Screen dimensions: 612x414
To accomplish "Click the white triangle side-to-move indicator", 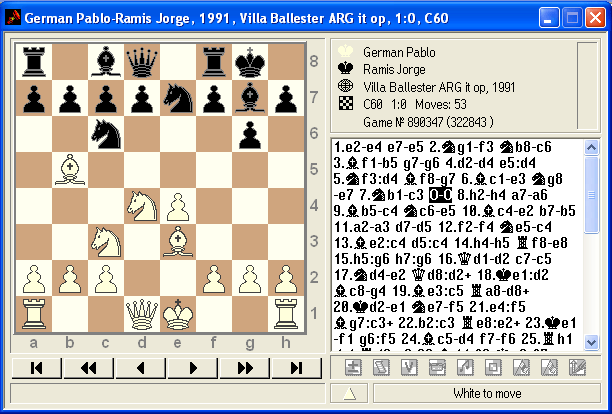I will (349, 393).
